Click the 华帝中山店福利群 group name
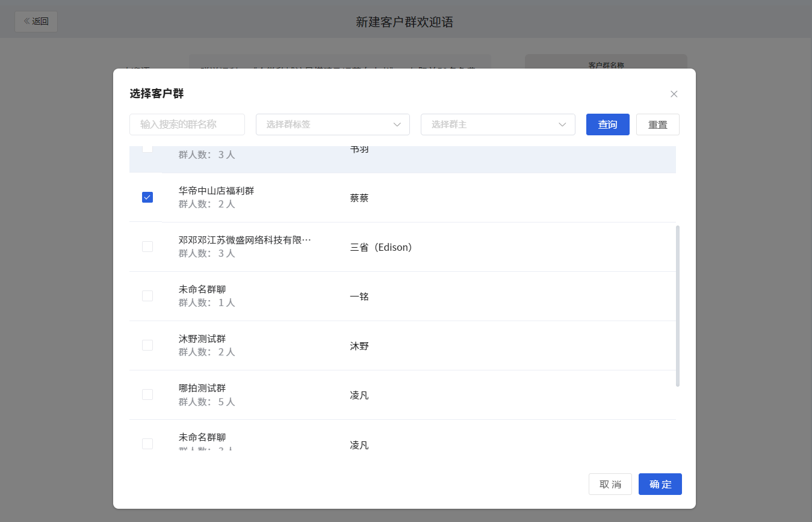Viewport: 812px width, 522px height. click(x=217, y=191)
